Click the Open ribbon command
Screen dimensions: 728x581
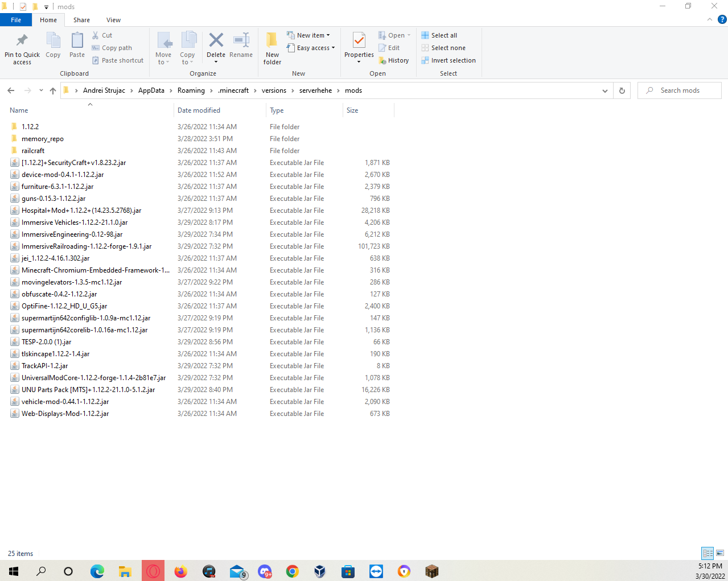click(x=394, y=35)
